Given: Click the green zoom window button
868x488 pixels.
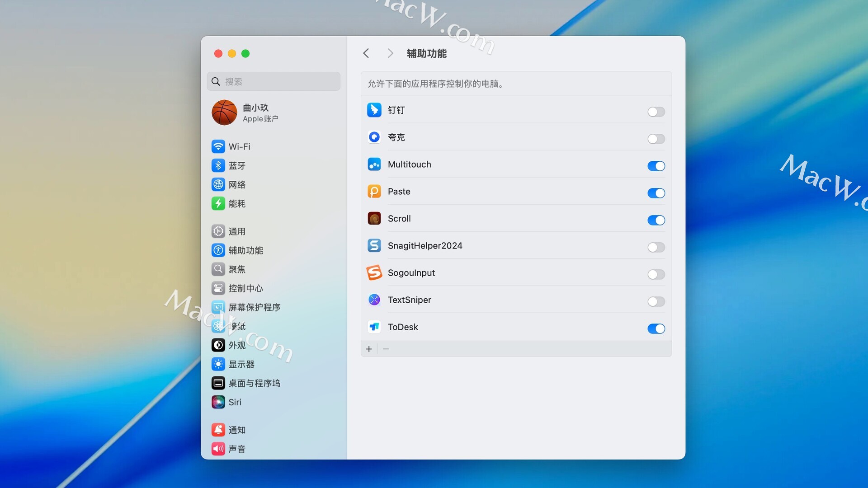Looking at the screenshot, I should [x=245, y=54].
